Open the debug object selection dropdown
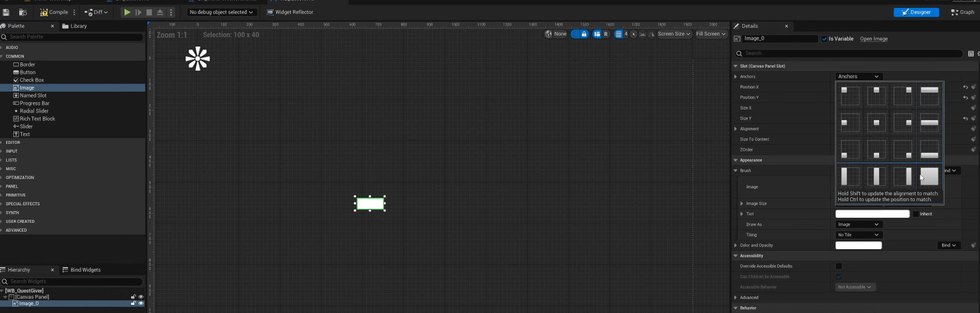 (x=222, y=12)
